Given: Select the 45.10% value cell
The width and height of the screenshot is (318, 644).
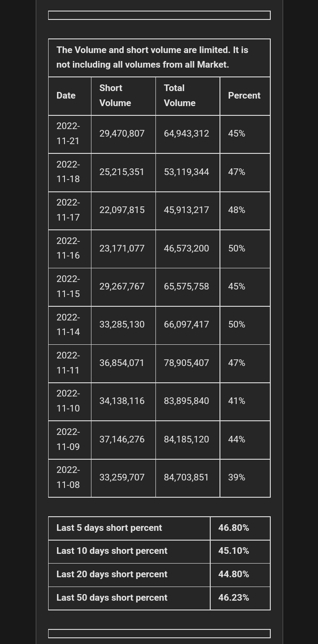Looking at the screenshot, I should click(x=240, y=551).
